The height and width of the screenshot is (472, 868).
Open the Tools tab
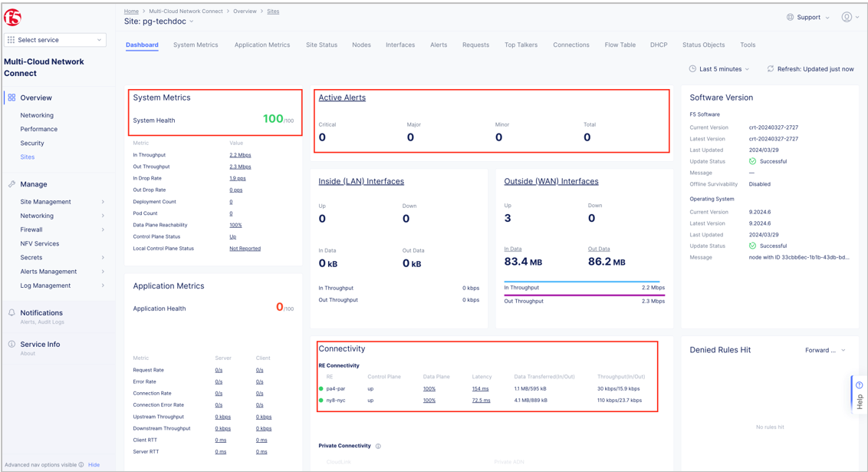click(x=748, y=45)
